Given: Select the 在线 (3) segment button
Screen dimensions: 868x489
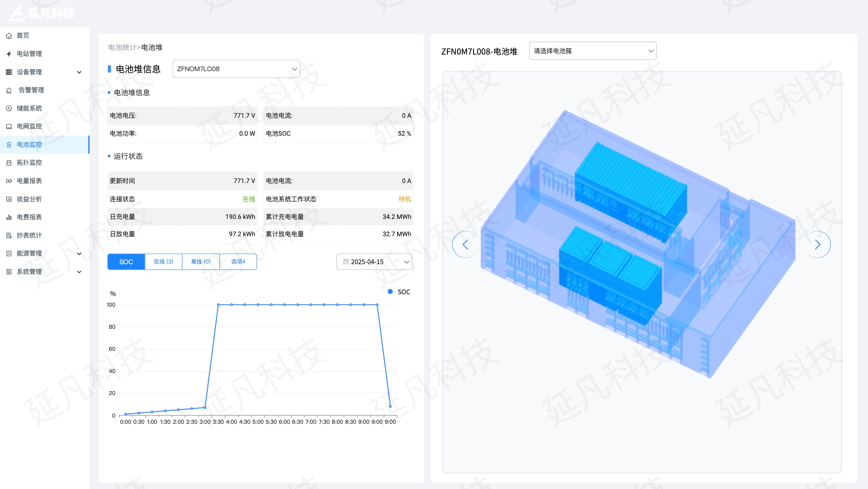Looking at the screenshot, I should pyautogui.click(x=163, y=262).
